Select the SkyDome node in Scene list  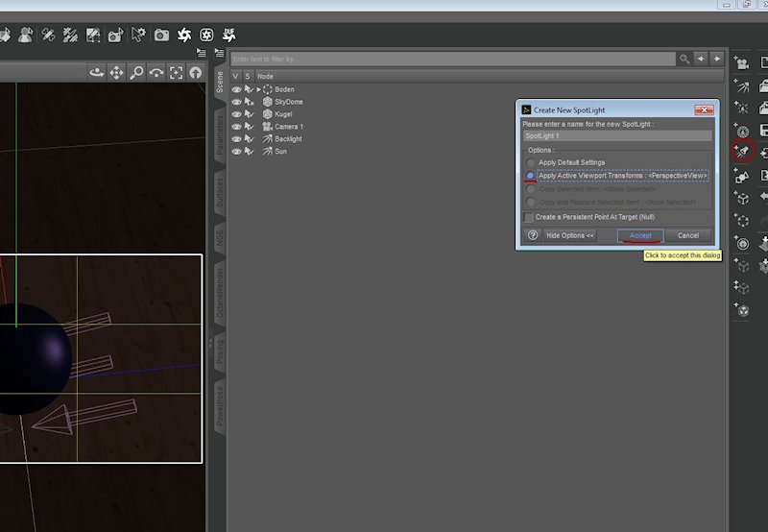[x=289, y=102]
